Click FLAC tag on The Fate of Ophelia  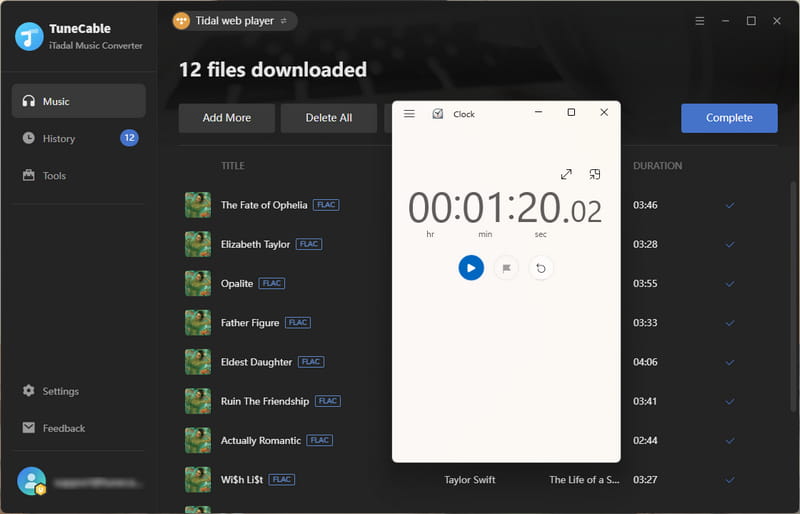[326, 205]
